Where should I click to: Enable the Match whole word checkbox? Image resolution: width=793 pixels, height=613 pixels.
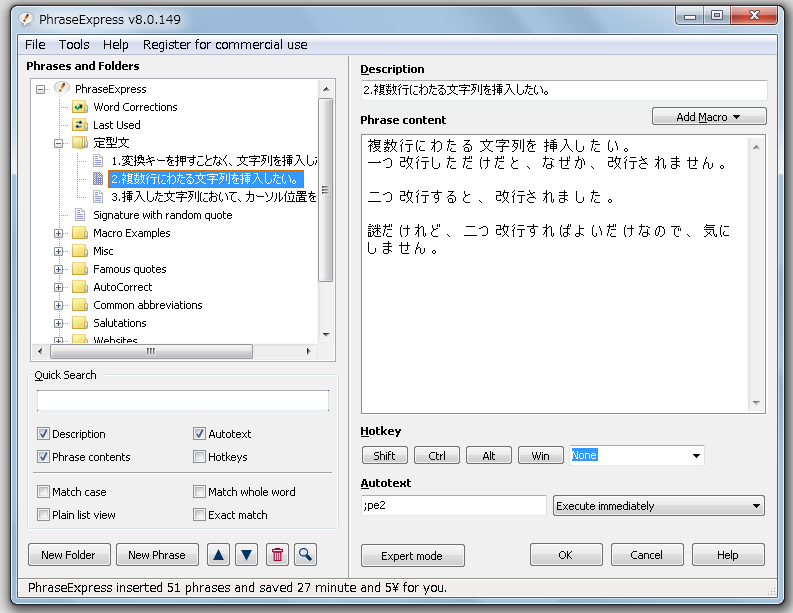coord(199,491)
